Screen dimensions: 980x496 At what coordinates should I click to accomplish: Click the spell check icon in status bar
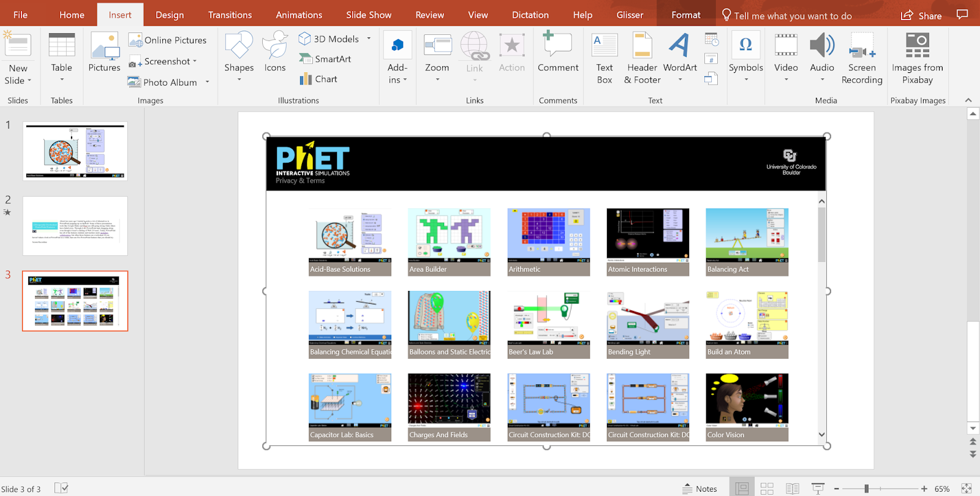tap(61, 488)
